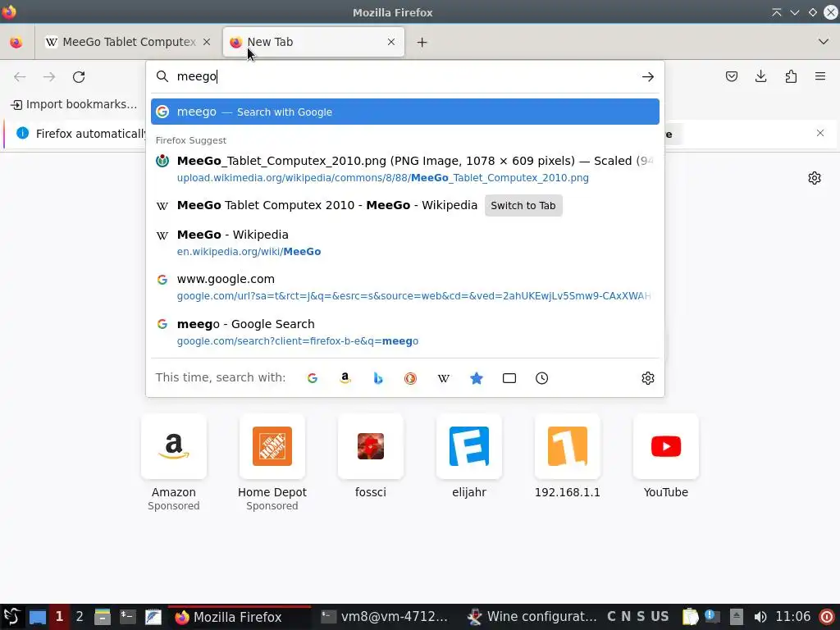Screen dimensions: 840x630
Task: Open the Save to Pocket button
Action: tap(731, 76)
